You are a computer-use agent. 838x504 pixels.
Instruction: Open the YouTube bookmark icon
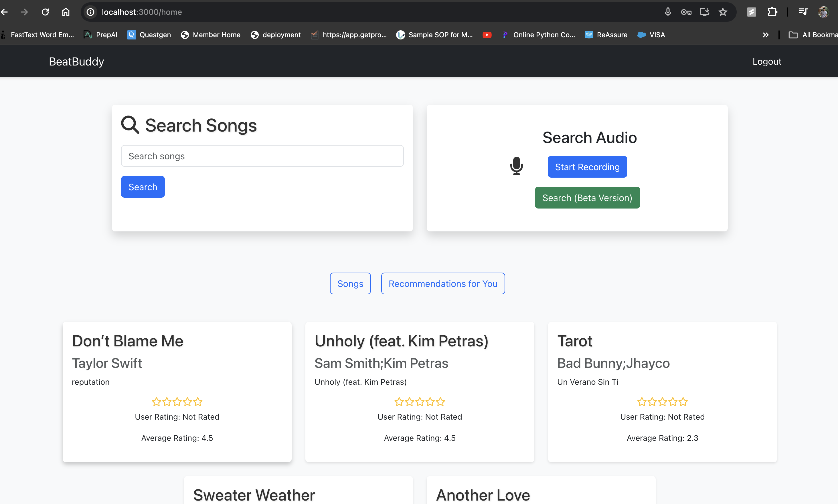(487, 35)
